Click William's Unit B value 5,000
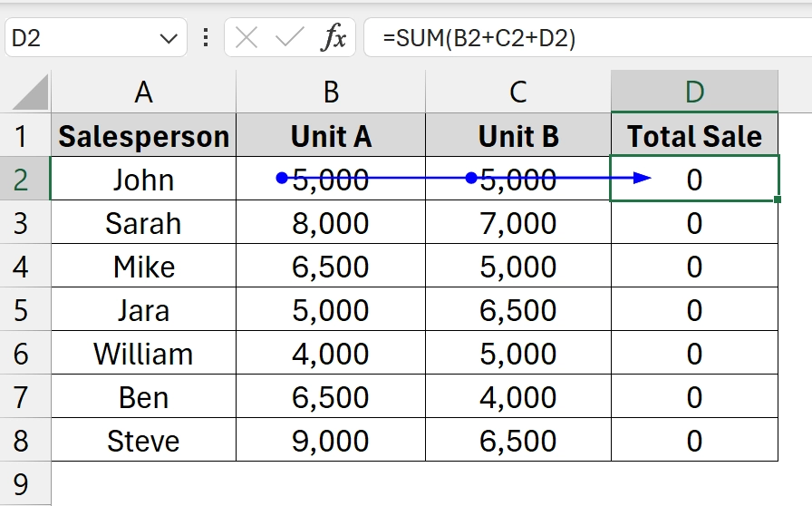 point(518,353)
